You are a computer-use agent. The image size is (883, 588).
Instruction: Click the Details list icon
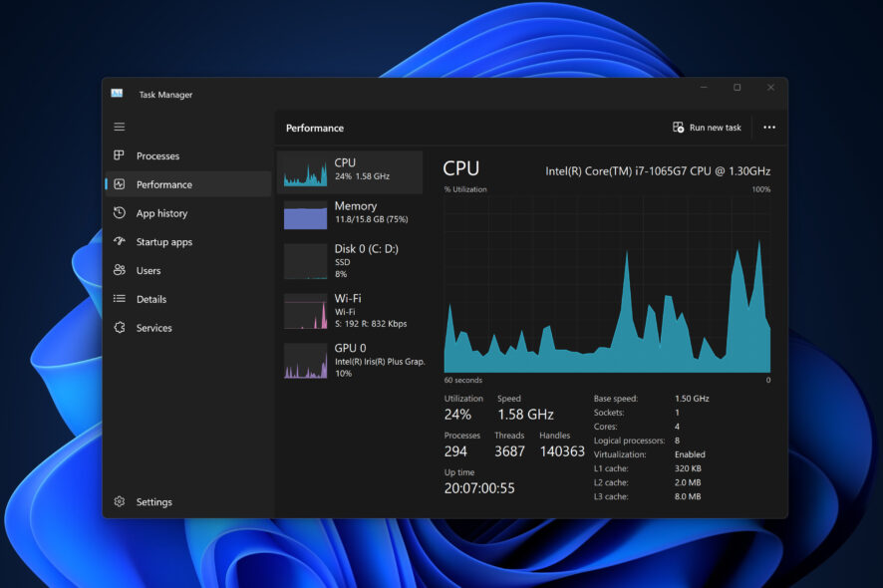pos(119,299)
